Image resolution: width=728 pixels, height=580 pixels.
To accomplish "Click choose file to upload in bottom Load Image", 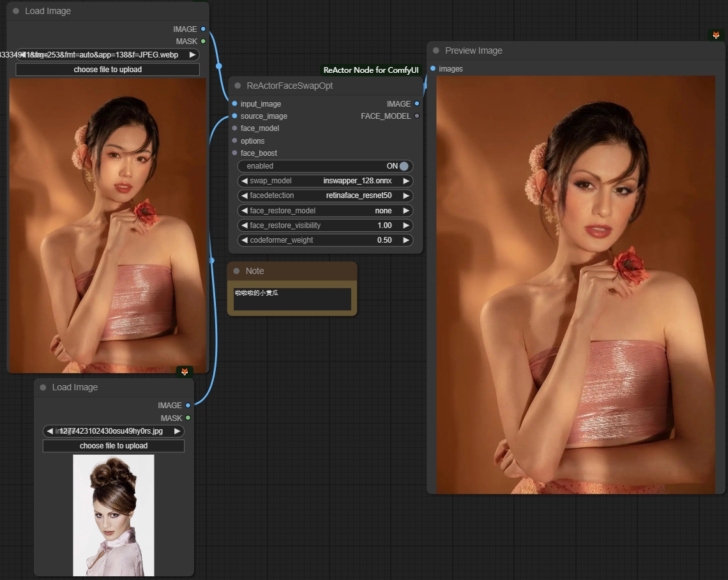I will pyautogui.click(x=114, y=446).
